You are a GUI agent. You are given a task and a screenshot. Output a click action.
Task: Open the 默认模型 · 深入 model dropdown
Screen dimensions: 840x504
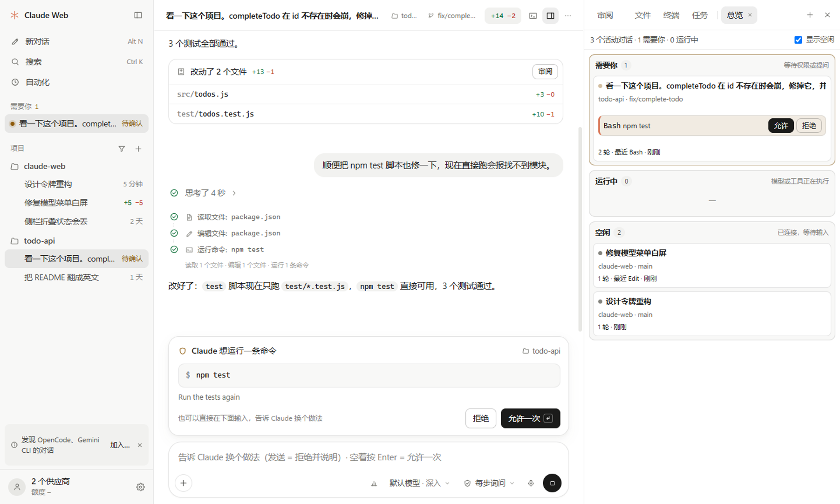[x=419, y=483]
